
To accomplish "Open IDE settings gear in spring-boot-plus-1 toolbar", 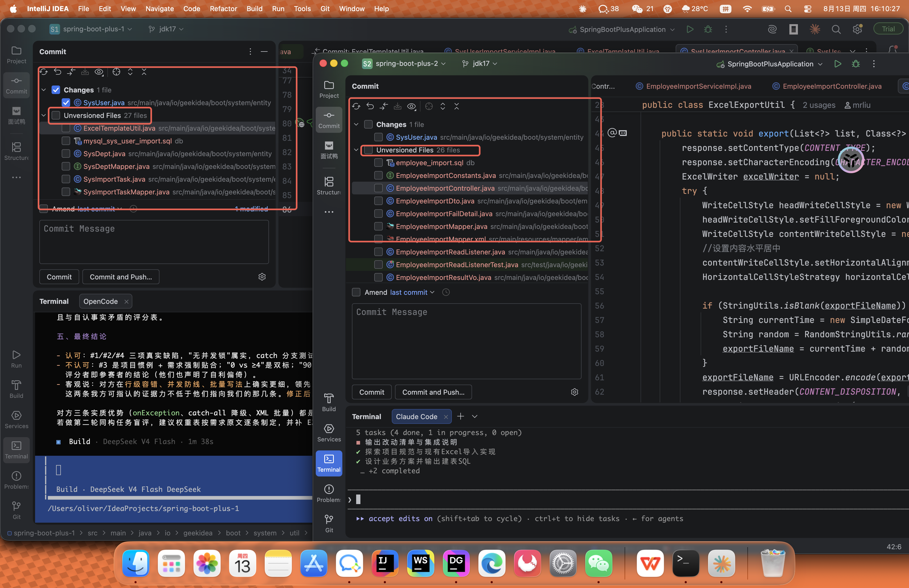I will point(857,29).
